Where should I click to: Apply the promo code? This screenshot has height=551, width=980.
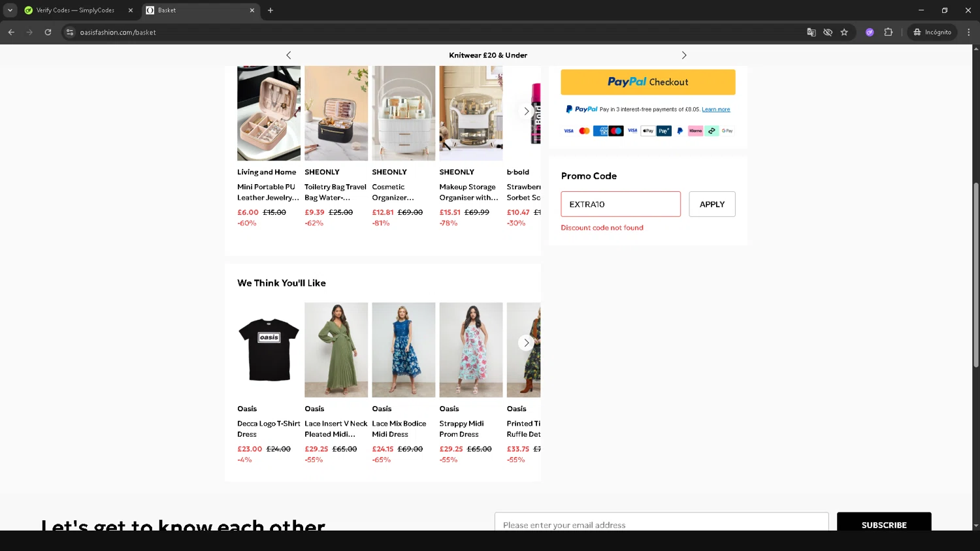point(712,204)
